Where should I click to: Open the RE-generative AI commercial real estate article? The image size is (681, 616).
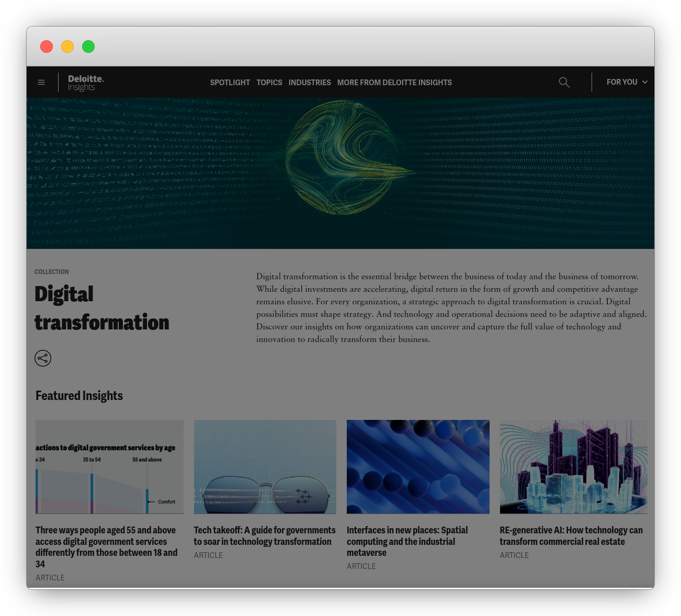click(571, 535)
